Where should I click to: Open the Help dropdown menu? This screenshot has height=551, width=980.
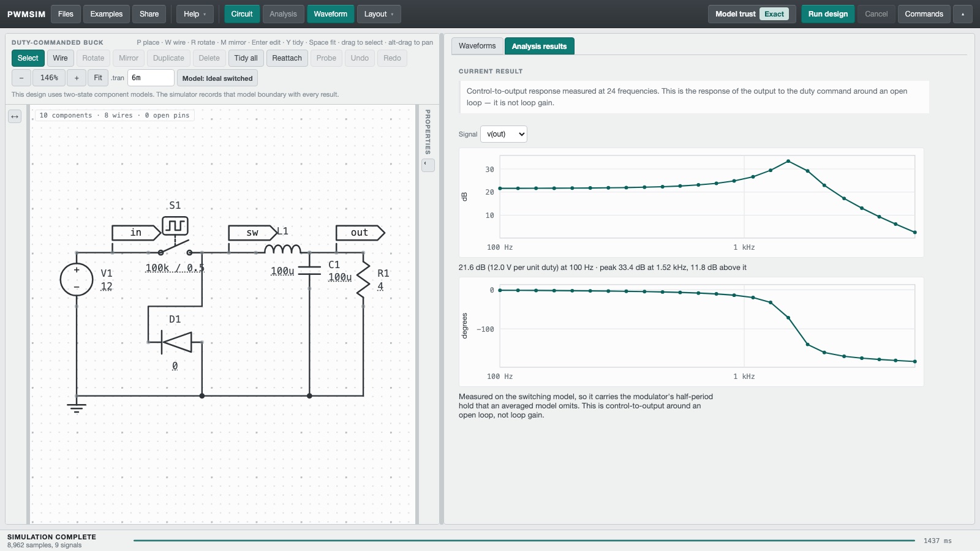195,14
